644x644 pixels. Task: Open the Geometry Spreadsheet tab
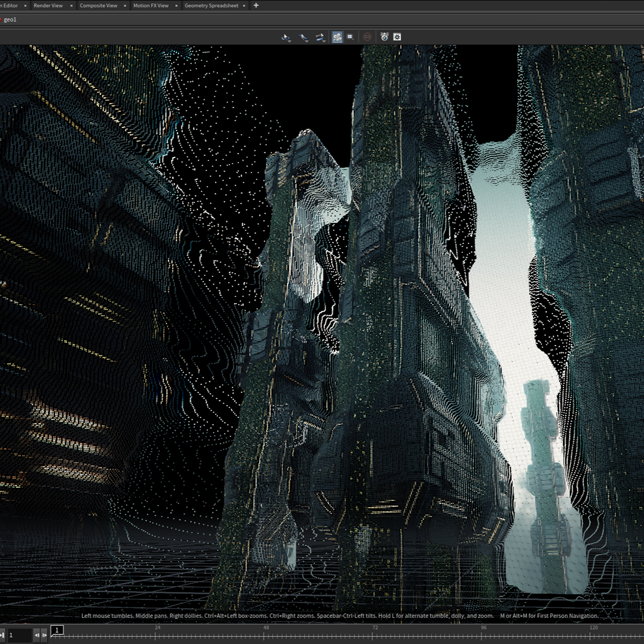[211, 5]
